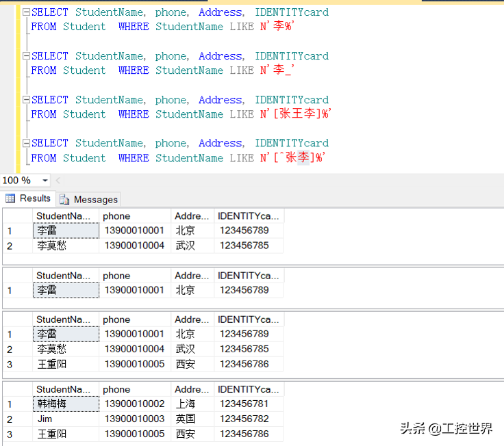The height and width of the screenshot is (446, 504).
Task: Select 西安 in fourth result grid
Action: [x=192, y=434]
